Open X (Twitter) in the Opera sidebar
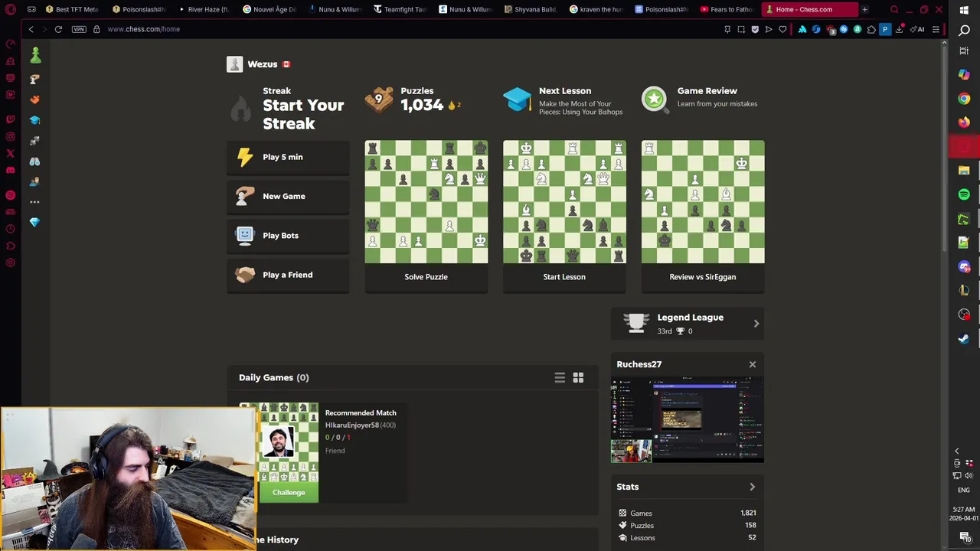Viewport: 980px width, 551px height. pos(10,153)
